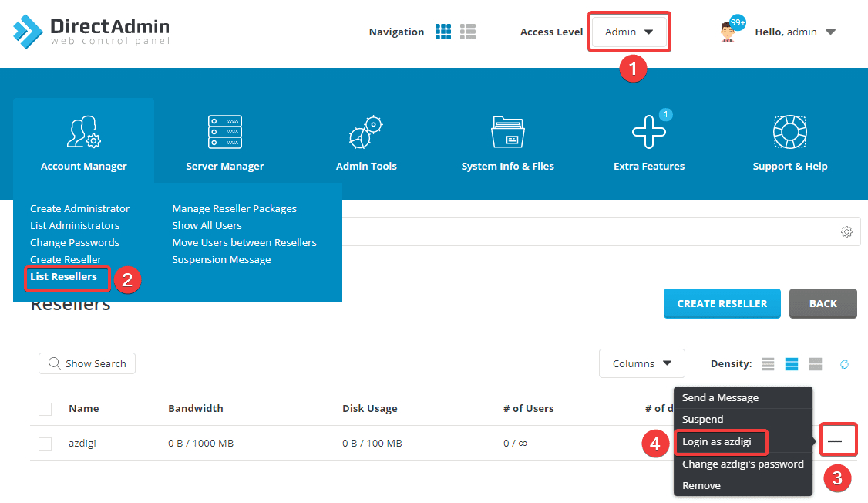Open search filter settings gear
Viewport: 868px width, 503px height.
pos(846,231)
